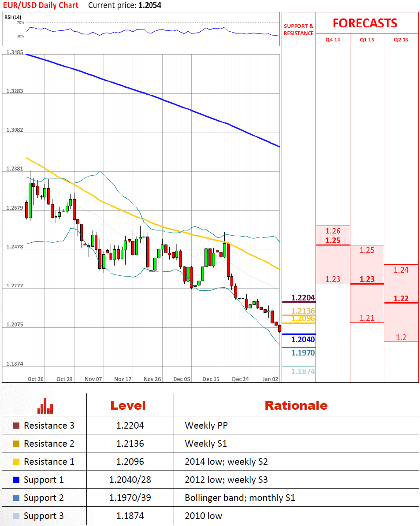Viewport: 420px width, 526px height.
Task: Click the Support 2 steel blue swatch
Action: pyautogui.click(x=16, y=498)
